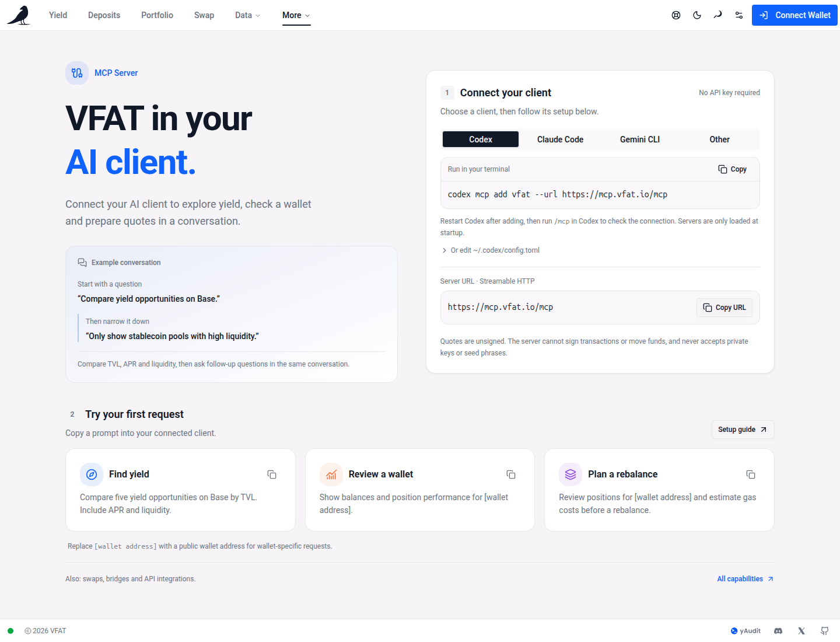840x642 pixels.
Task: Click the 'No API key required' label
Action: point(729,93)
